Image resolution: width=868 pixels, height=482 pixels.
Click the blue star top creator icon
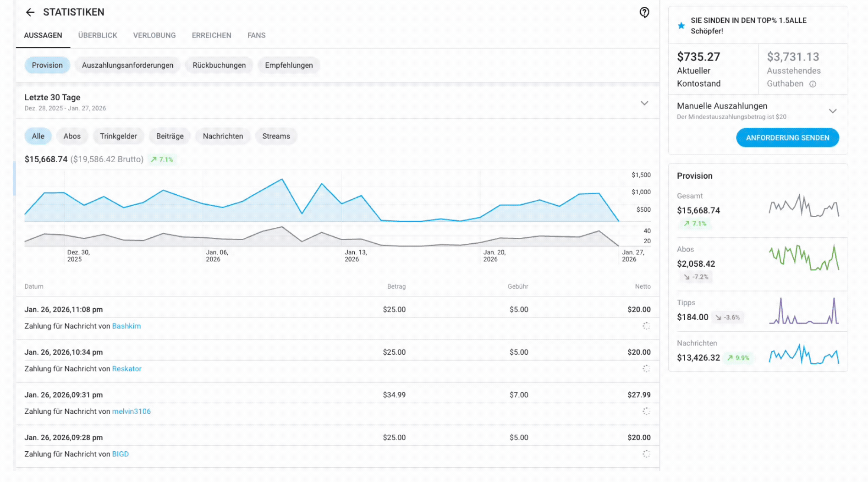(681, 26)
